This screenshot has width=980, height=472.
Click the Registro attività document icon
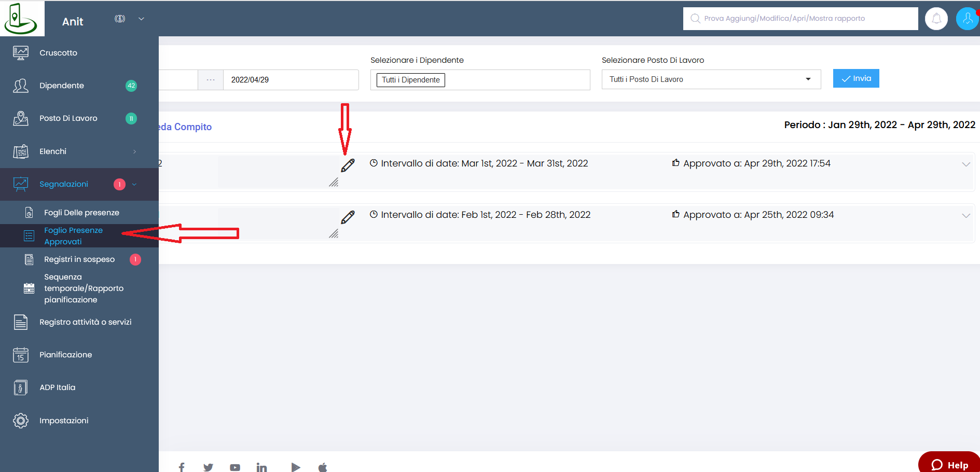click(x=21, y=322)
